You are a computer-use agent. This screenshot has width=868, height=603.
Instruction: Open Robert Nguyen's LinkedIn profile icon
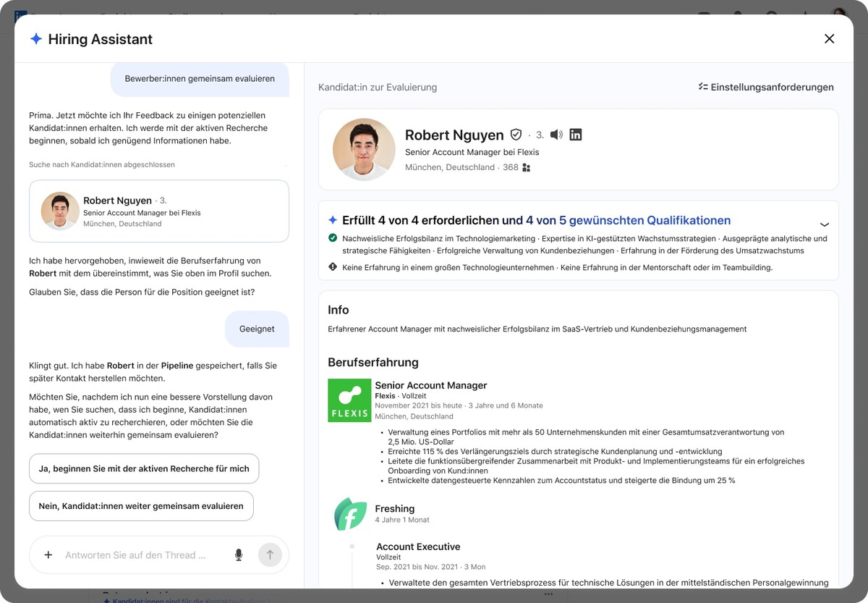[576, 135]
